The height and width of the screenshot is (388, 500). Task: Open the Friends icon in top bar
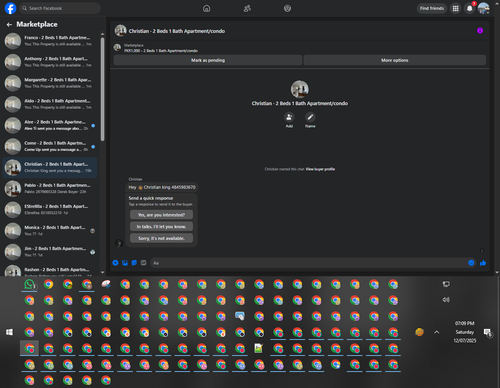pos(247,8)
